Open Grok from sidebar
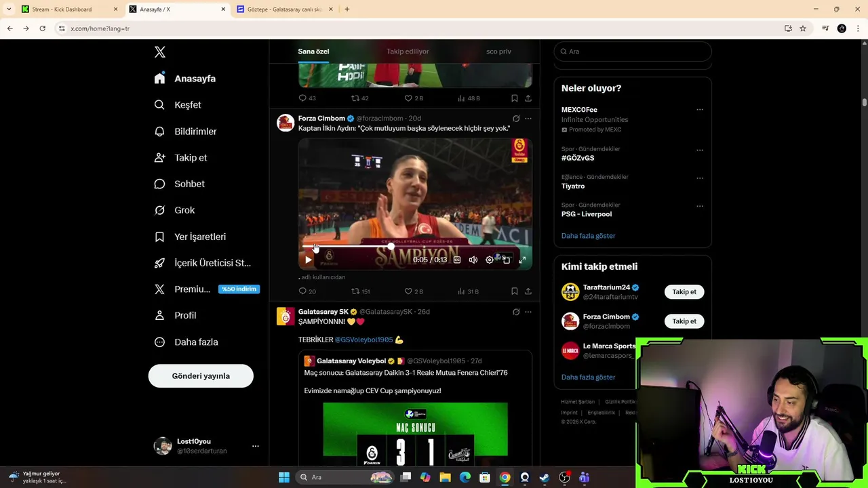 [x=175, y=210]
